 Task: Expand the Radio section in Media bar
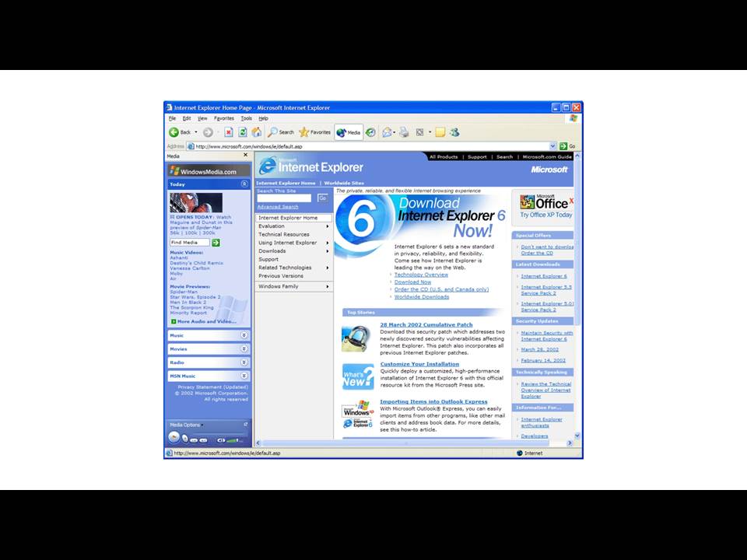tap(244, 362)
